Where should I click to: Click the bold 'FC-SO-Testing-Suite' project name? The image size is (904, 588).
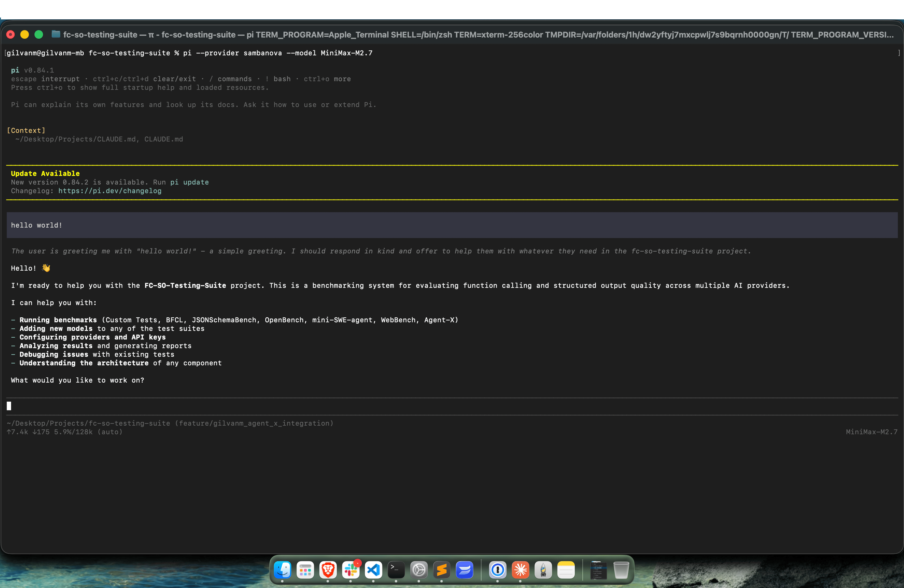185,285
